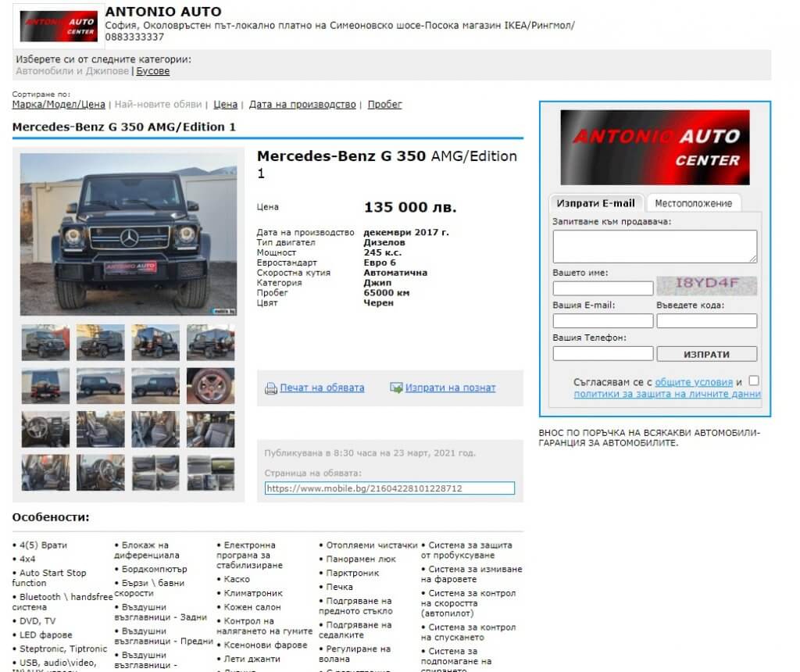
Task: Click the Вашето име input field
Action: coord(603,288)
